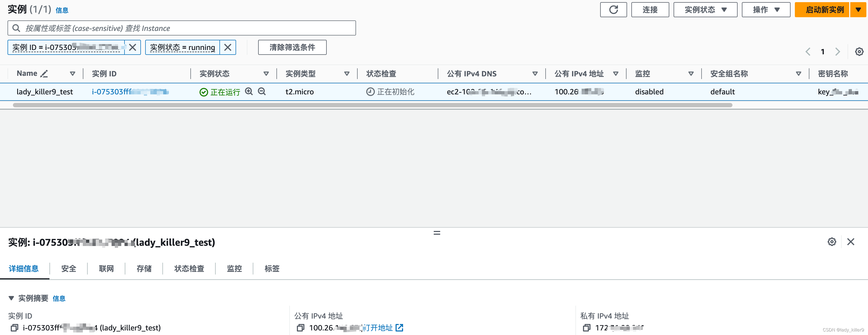Expand the 操作 actions dropdown
Screen dimensions: 868x335
tap(766, 10)
